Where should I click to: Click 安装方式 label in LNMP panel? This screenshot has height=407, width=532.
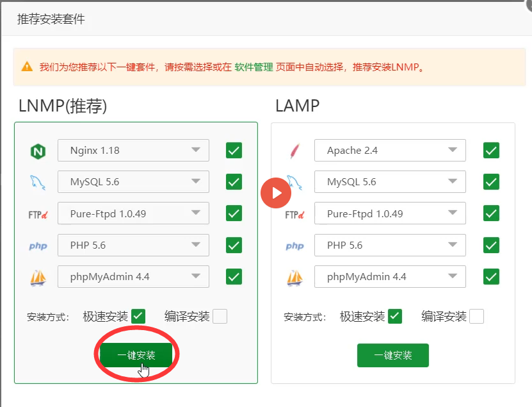(x=48, y=317)
